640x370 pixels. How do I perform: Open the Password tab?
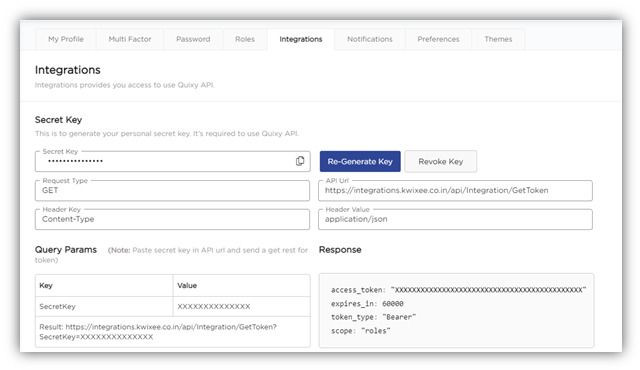click(x=193, y=39)
